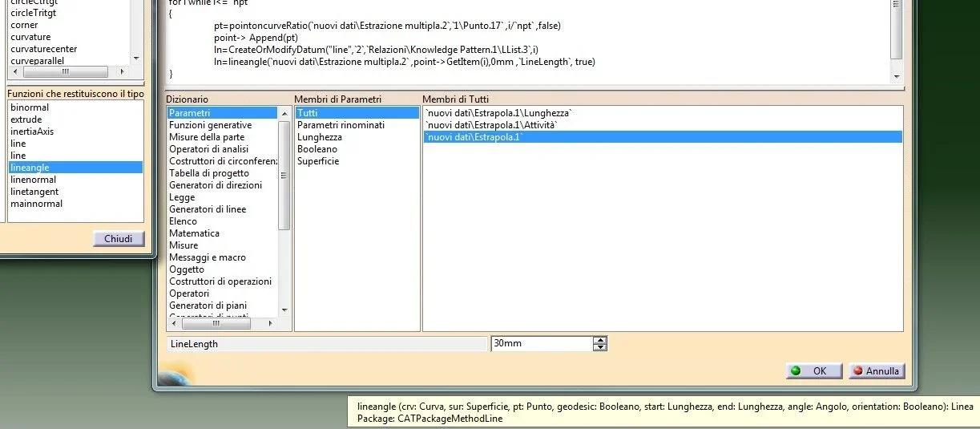Viewport: 980px width, 429px height.
Task: Select Costruttori di operazioni entry
Action: (222, 281)
